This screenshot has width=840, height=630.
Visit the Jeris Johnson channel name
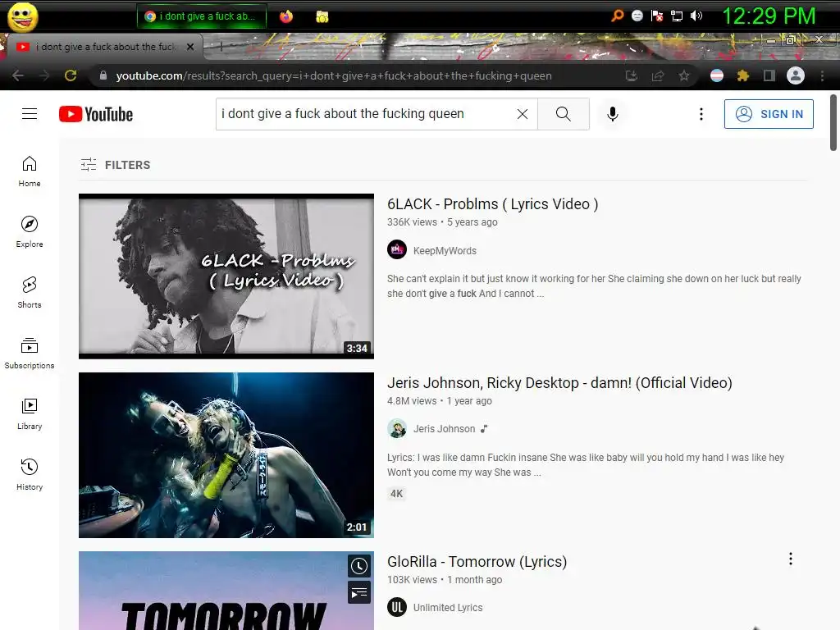[444, 428]
